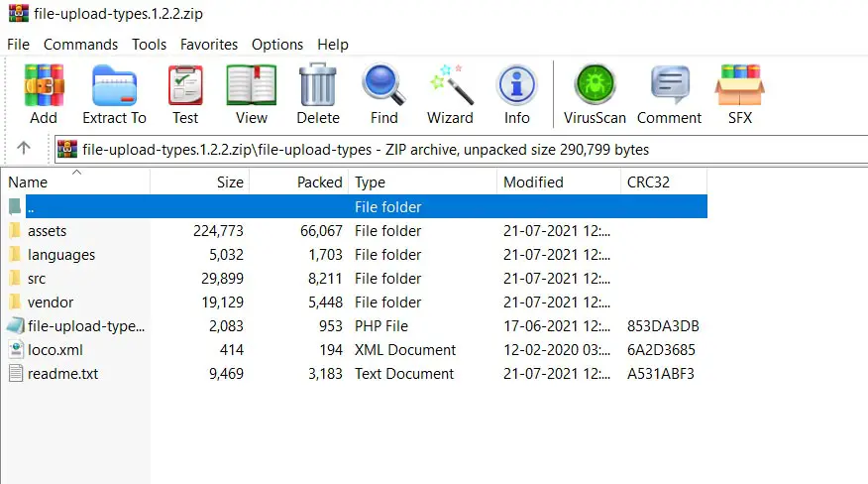Click the SFX box toolbar icon
This screenshot has width=868, height=484.
739,85
